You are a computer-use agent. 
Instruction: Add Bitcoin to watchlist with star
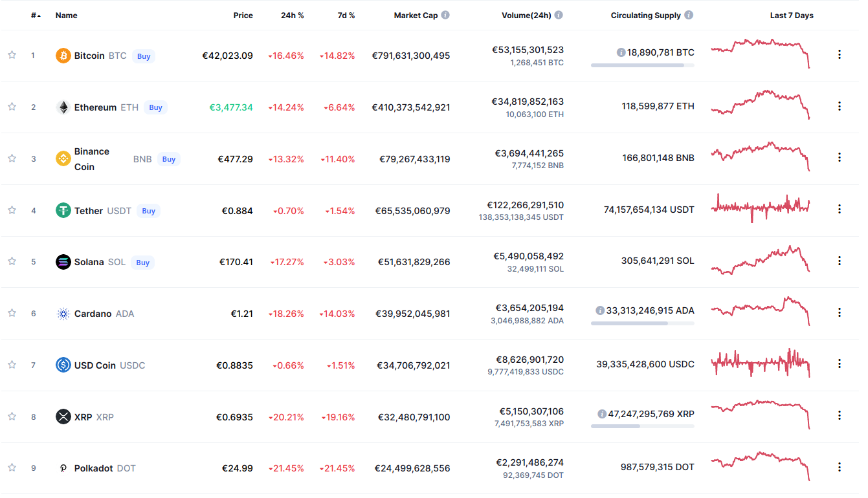[12, 55]
